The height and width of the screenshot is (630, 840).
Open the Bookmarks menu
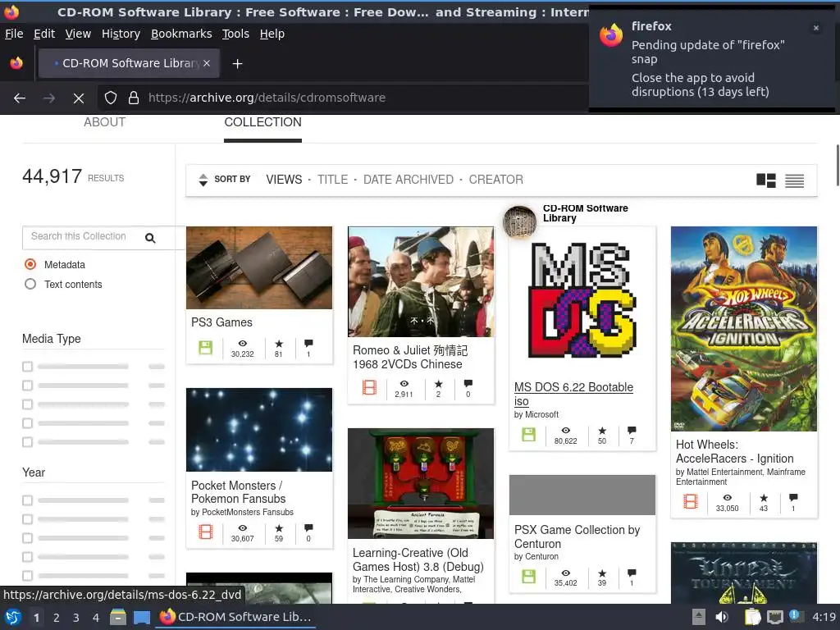pos(181,34)
